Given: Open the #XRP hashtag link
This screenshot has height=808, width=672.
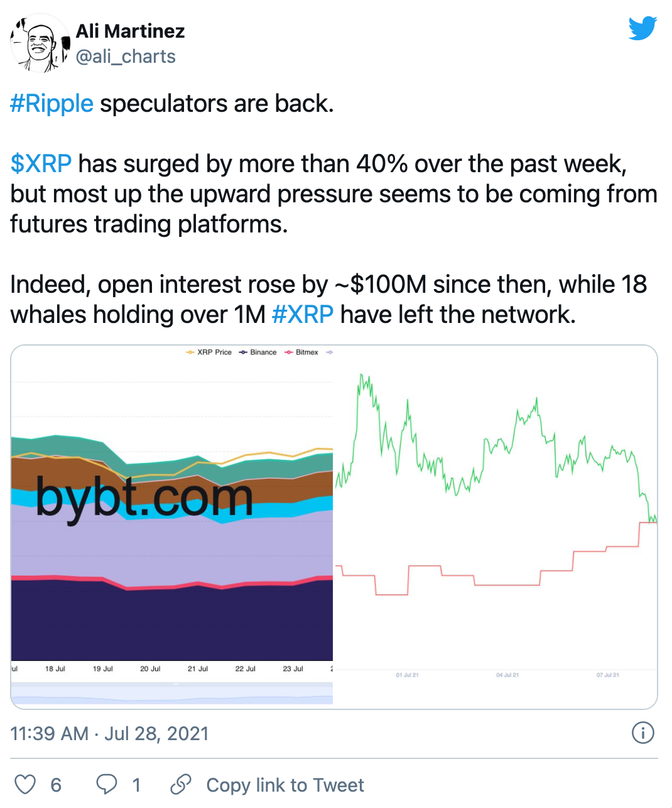Looking at the screenshot, I should point(303,314).
